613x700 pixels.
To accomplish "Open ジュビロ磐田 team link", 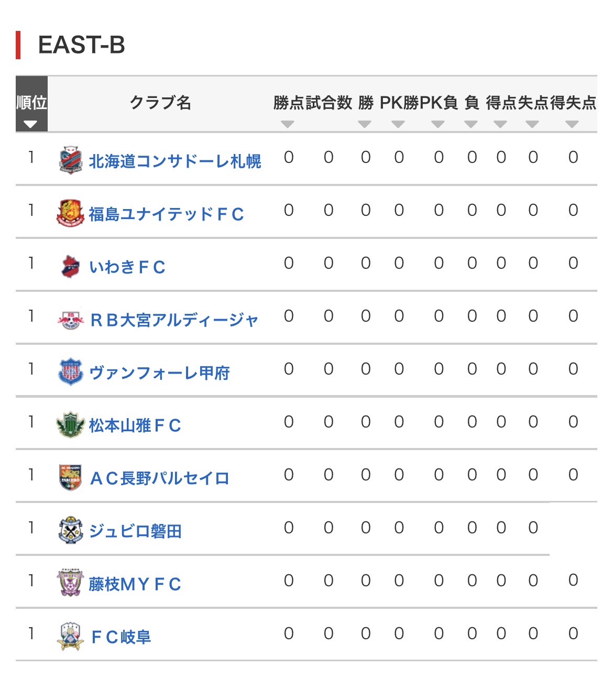I will (135, 531).
